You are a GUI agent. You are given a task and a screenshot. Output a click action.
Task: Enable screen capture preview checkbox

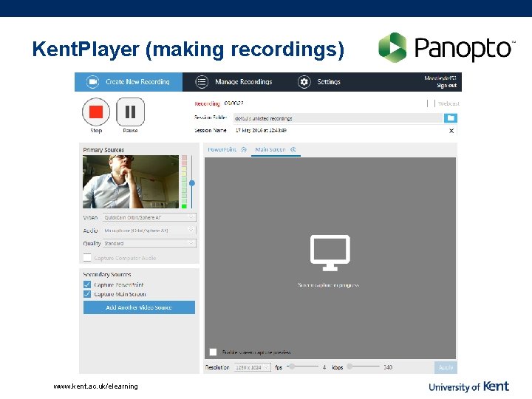pos(213,352)
